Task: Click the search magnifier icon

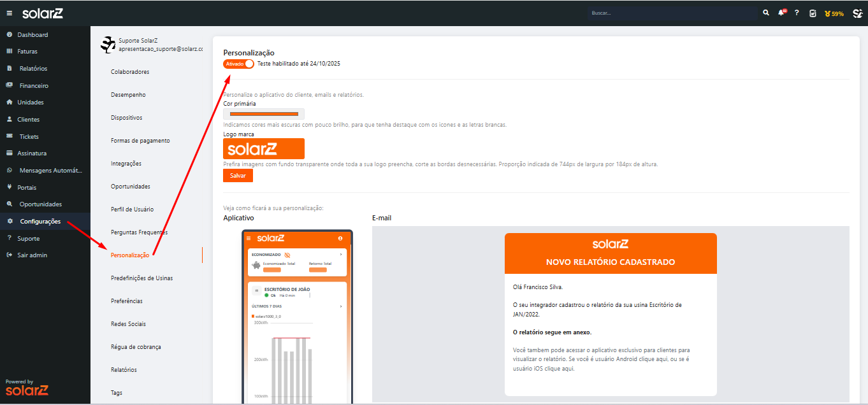Action: [766, 13]
